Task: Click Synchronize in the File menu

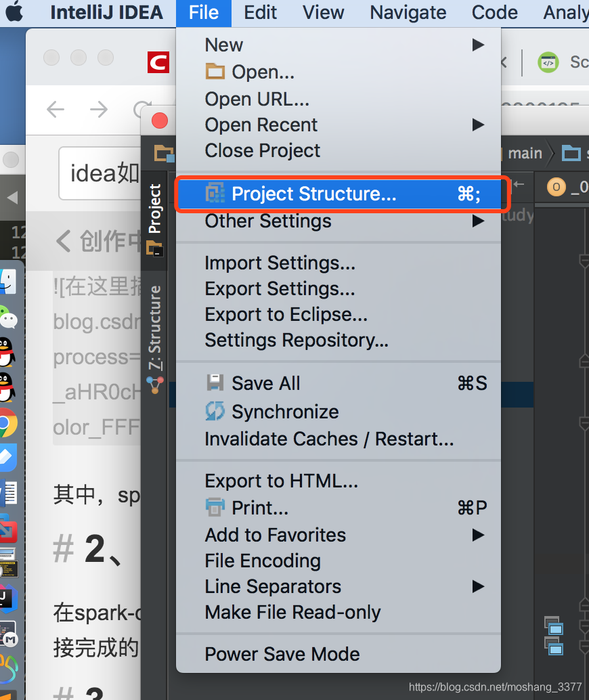Action: [x=339, y=412]
